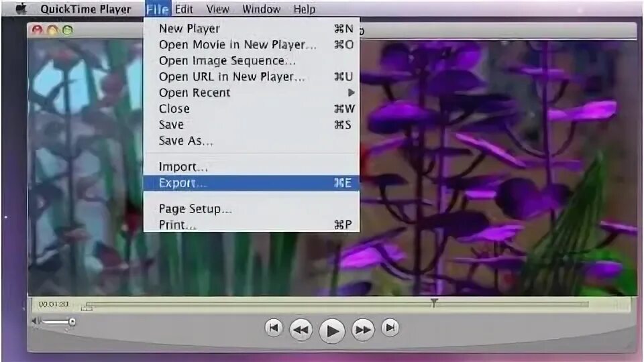Select the highlighted Export menu item
This screenshot has height=362, width=644.
tap(252, 182)
